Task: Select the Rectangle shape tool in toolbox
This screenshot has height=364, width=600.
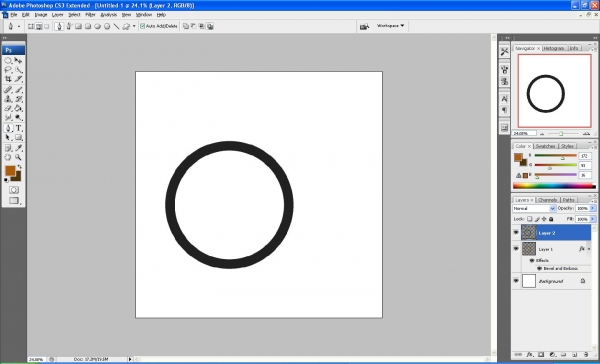Action: click(x=18, y=137)
